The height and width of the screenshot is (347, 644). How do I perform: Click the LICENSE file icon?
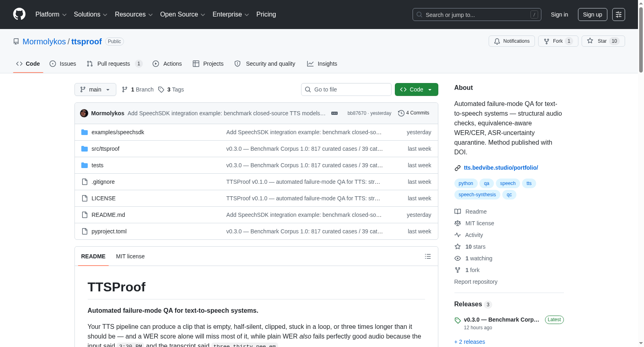click(85, 198)
